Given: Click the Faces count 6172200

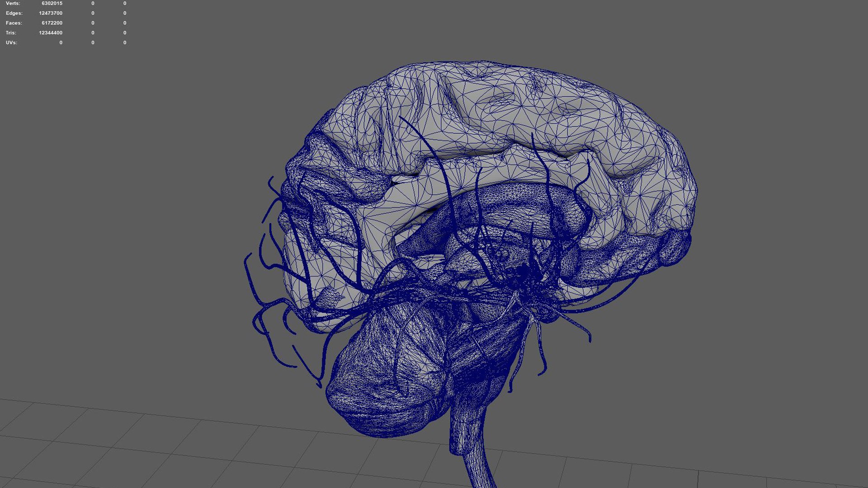Looking at the screenshot, I should [52, 23].
